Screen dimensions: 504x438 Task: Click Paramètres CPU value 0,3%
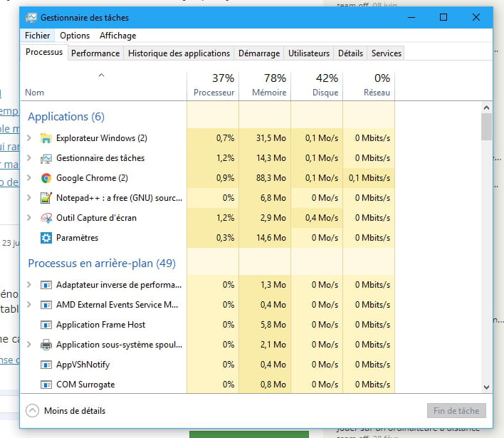tap(226, 238)
